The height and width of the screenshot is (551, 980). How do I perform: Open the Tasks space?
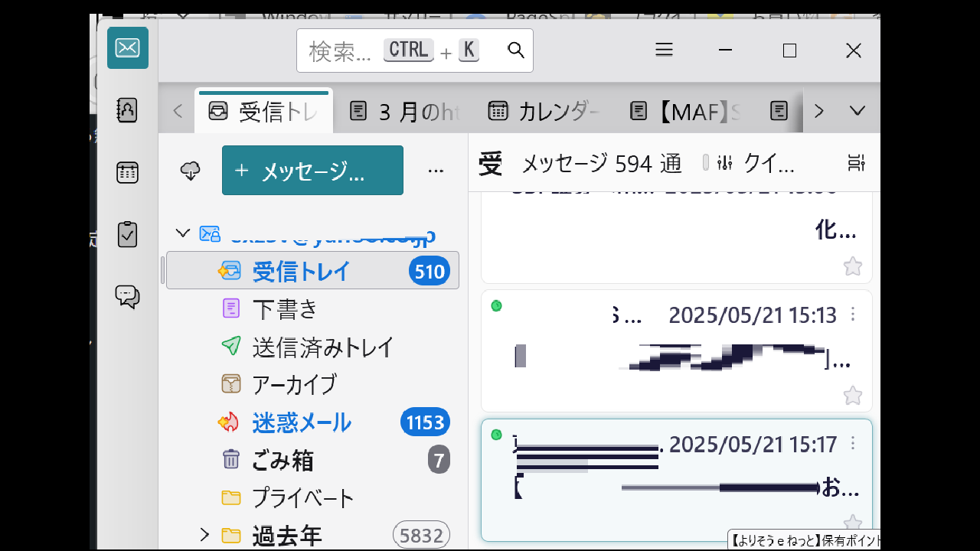tap(127, 234)
